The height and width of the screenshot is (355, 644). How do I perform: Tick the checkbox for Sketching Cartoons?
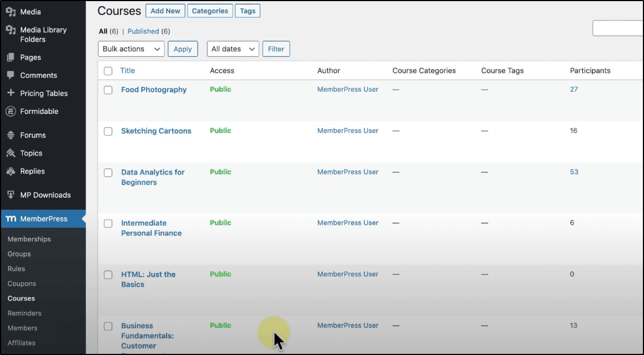[x=108, y=131]
